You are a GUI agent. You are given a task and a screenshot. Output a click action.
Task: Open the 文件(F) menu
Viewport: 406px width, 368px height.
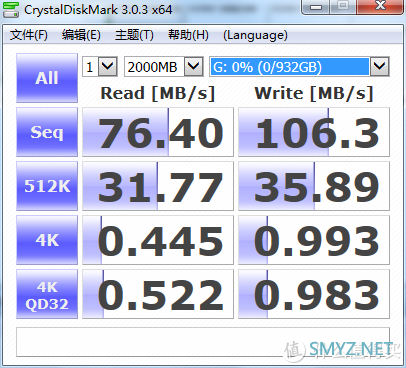pos(29,35)
